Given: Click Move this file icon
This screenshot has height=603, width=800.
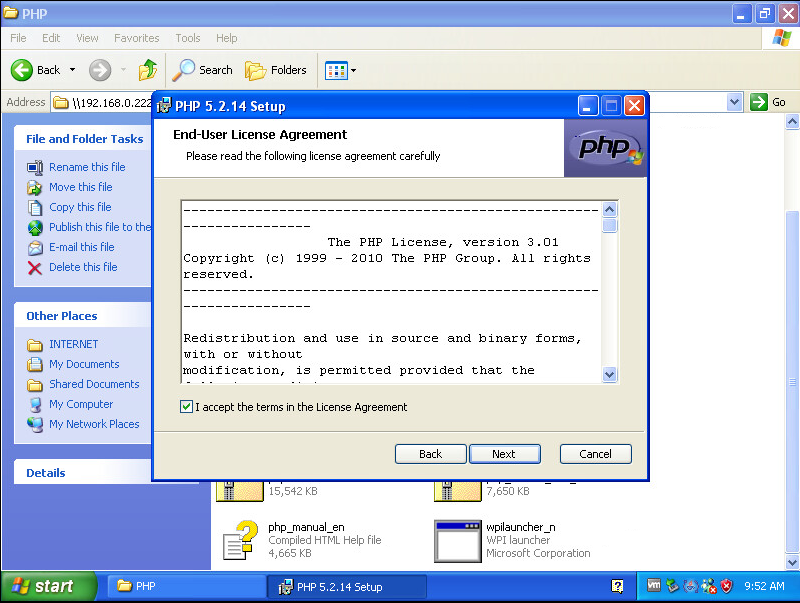Looking at the screenshot, I should (35, 187).
